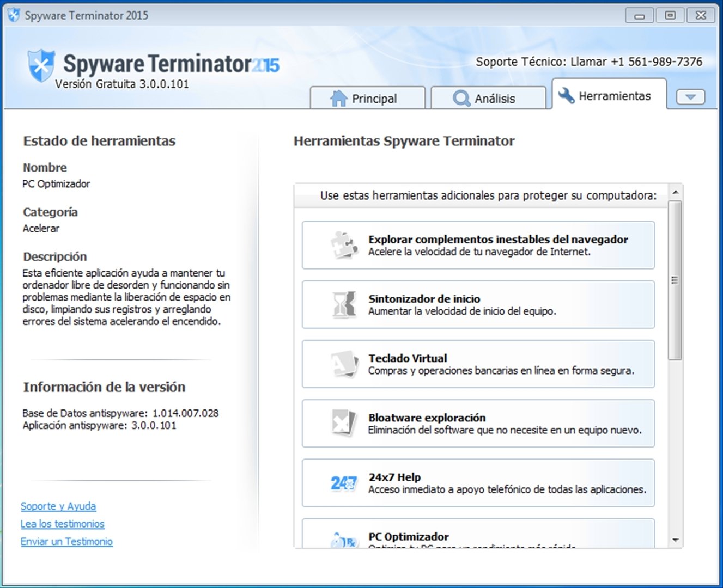Image resolution: width=723 pixels, height=588 pixels.
Task: Click the Versión Gratuita 3.0.0.101 text
Action: click(x=122, y=84)
